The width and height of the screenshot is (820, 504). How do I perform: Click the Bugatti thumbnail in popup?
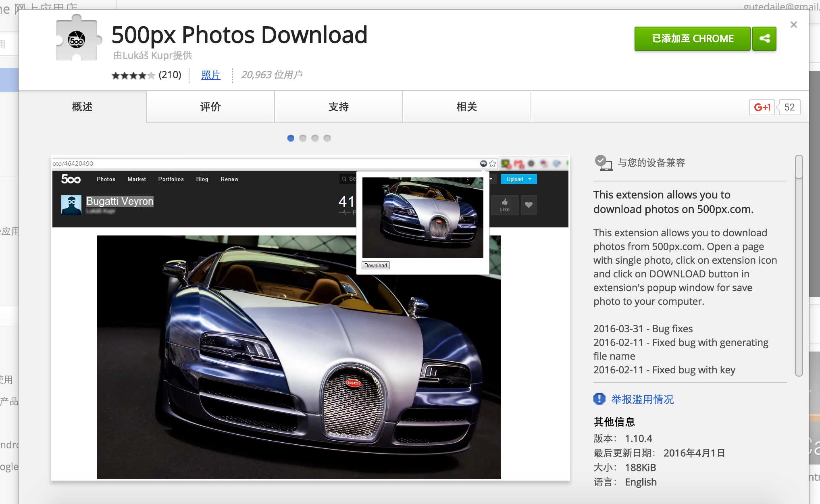422,218
